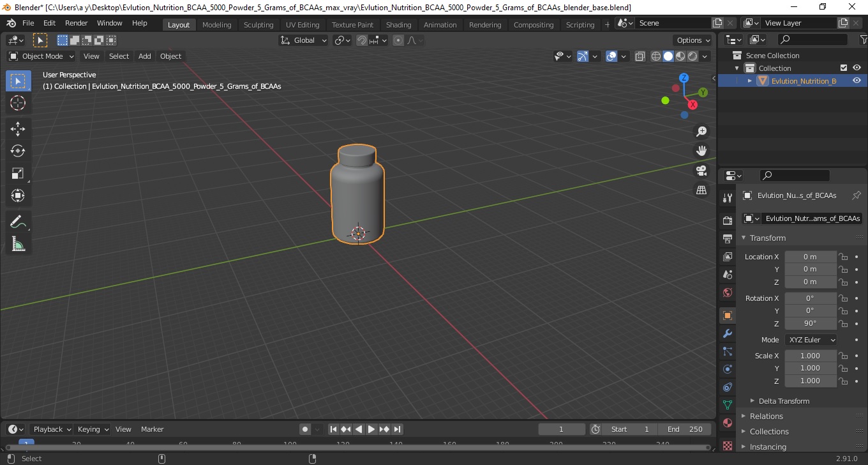Image resolution: width=868 pixels, height=465 pixels.
Task: Switch perspective/orthographic grid icon
Action: coord(701,190)
